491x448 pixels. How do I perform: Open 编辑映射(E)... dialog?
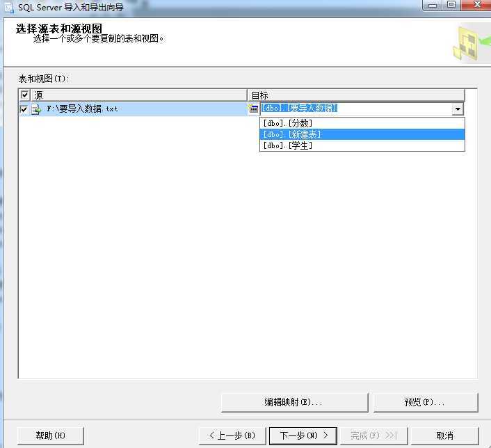coord(294,402)
